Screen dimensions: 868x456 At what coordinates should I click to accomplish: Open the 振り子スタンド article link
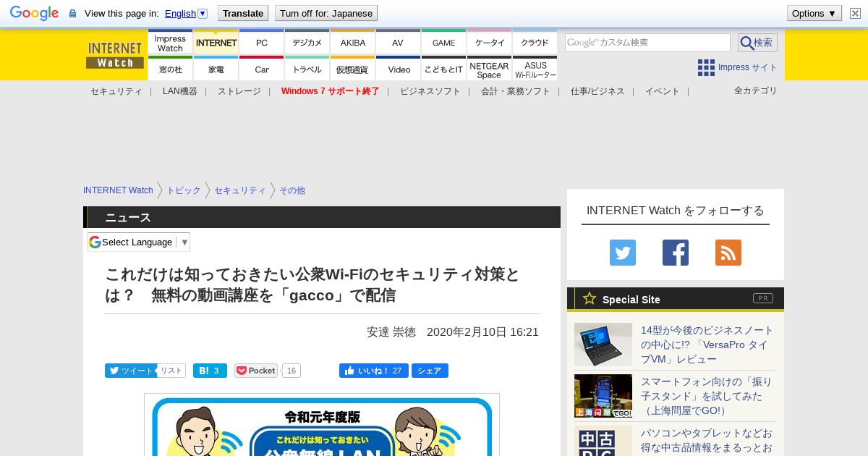(x=706, y=396)
